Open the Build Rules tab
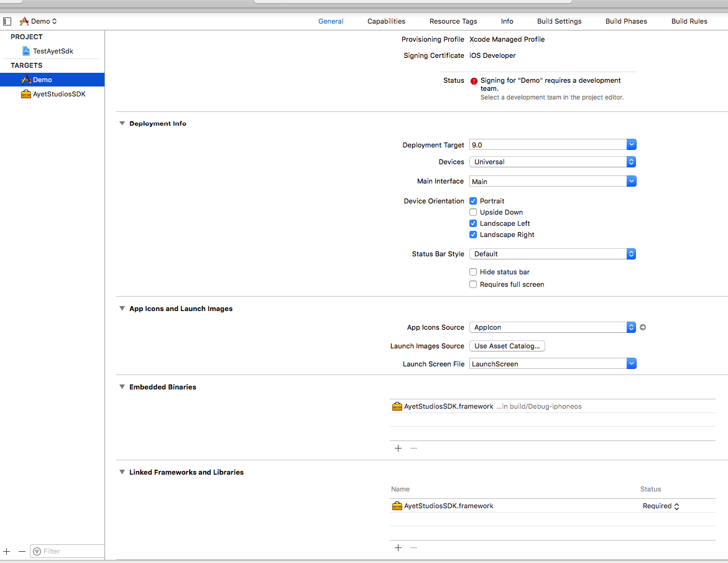This screenshot has height=563, width=728. pos(689,21)
